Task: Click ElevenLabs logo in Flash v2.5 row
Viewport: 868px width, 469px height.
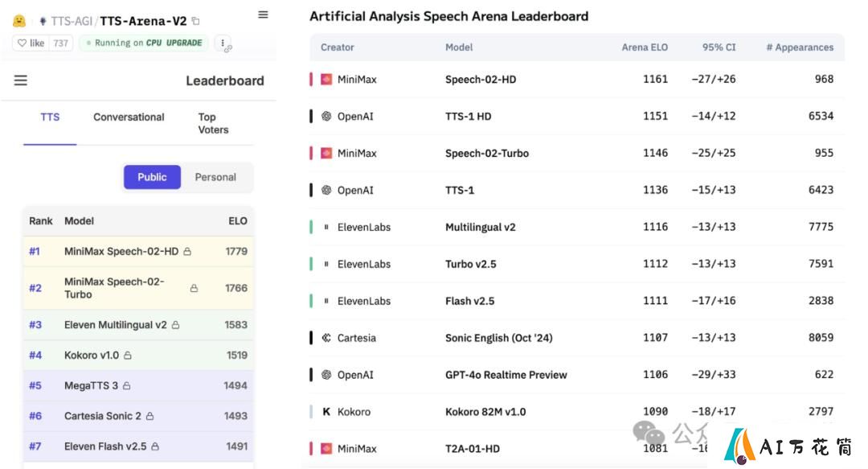Action: pos(326,301)
